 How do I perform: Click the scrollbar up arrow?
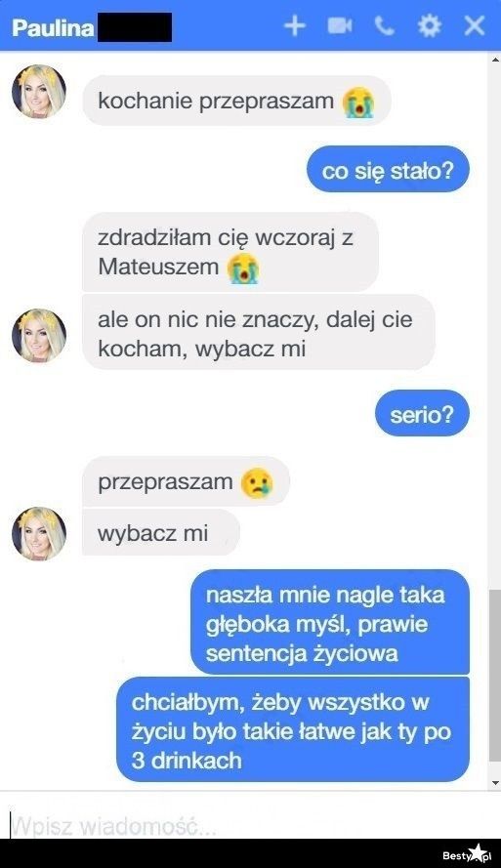tap(495, 60)
